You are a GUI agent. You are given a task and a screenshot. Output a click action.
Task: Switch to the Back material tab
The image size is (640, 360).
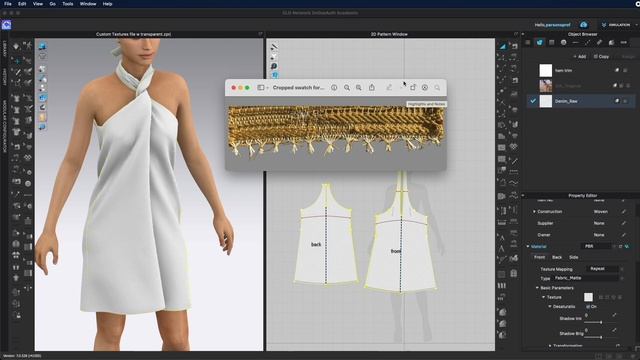click(x=557, y=257)
